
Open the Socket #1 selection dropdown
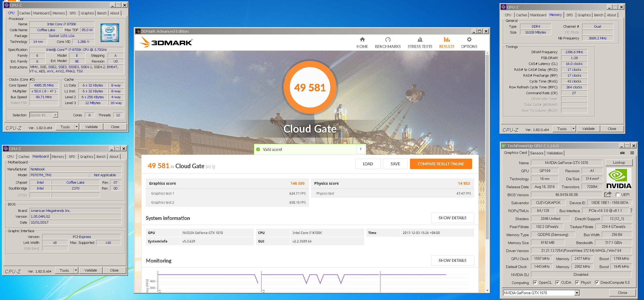44,115
